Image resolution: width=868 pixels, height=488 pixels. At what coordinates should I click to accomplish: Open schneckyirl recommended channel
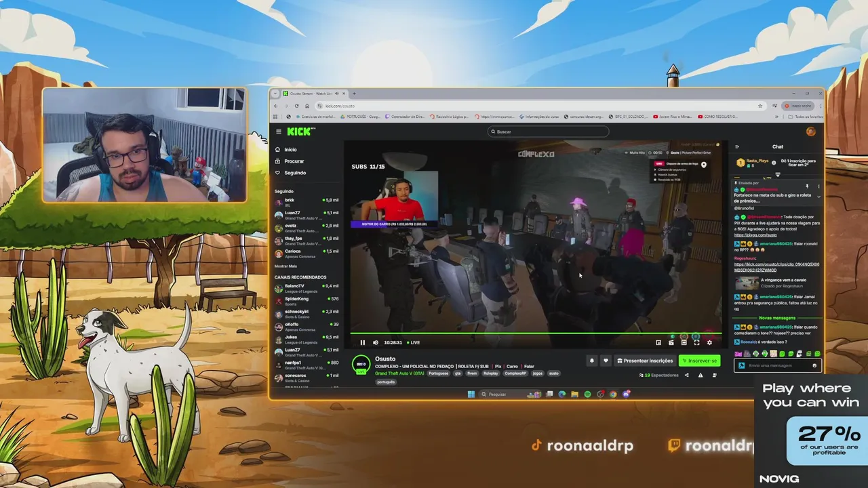click(307, 313)
